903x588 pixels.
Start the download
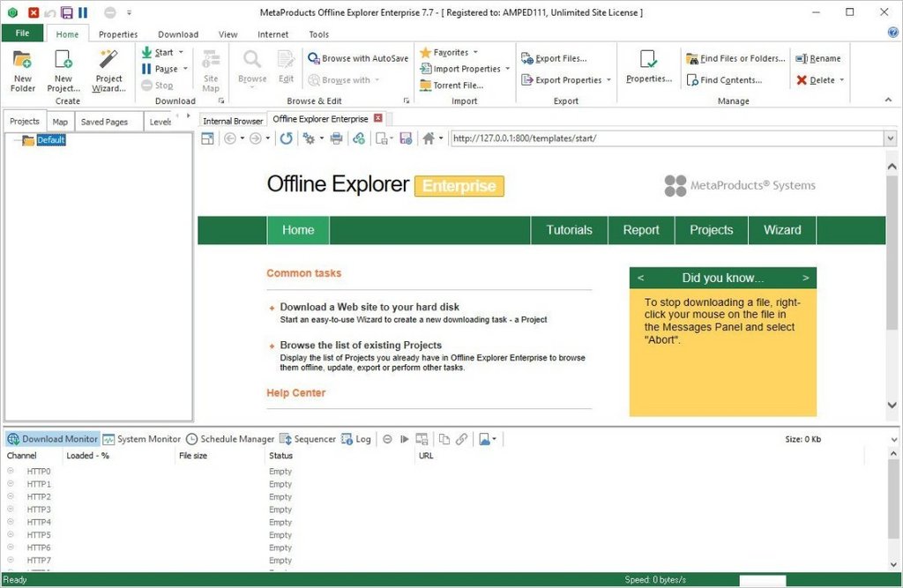coord(157,52)
